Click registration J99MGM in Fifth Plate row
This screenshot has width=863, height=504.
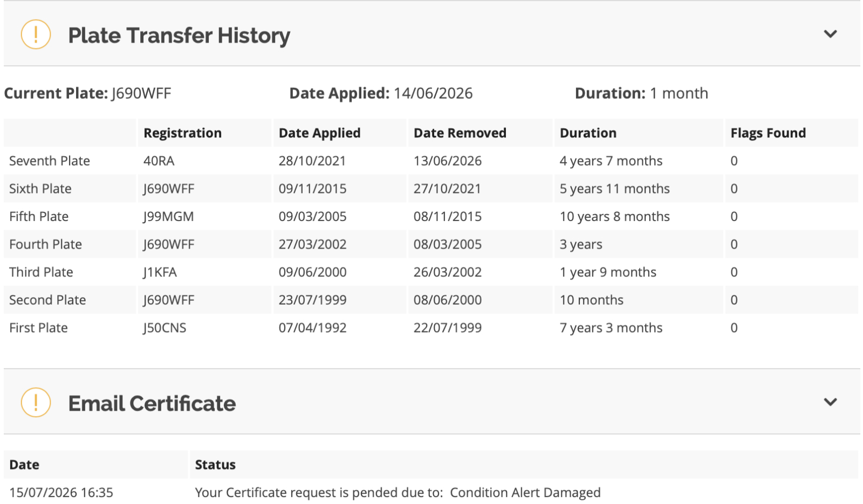(x=168, y=217)
